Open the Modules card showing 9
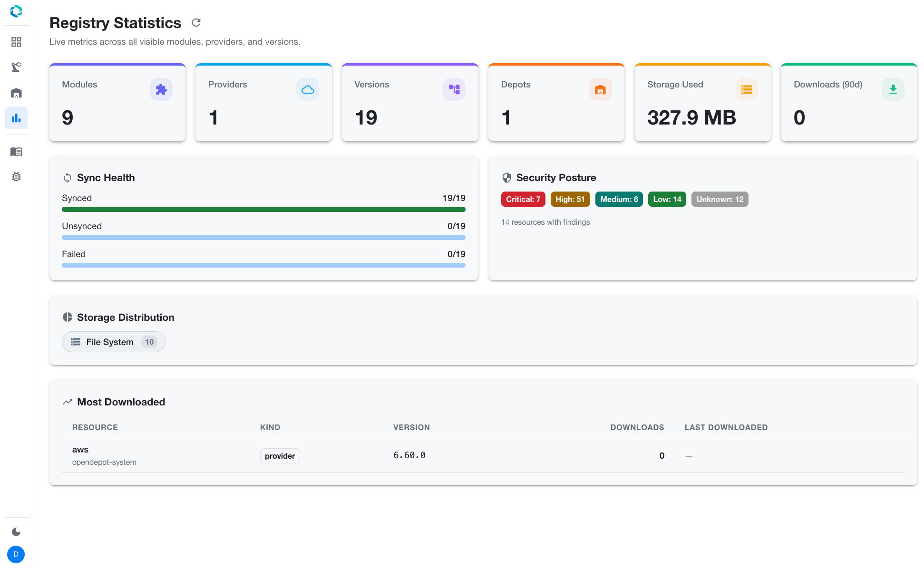924x568 pixels. 117,102
